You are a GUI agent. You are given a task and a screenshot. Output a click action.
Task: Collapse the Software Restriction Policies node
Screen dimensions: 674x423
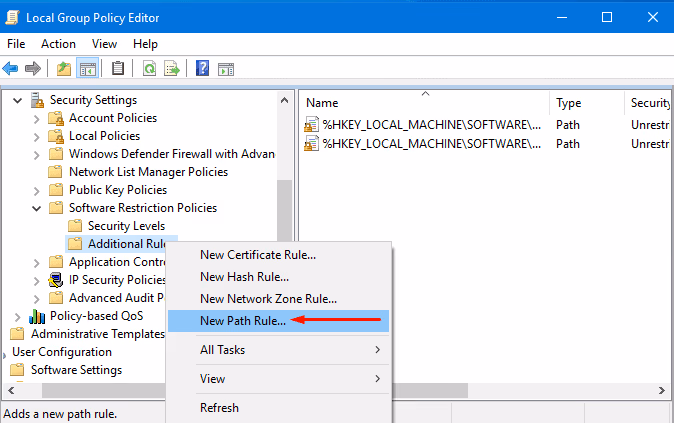(37, 208)
